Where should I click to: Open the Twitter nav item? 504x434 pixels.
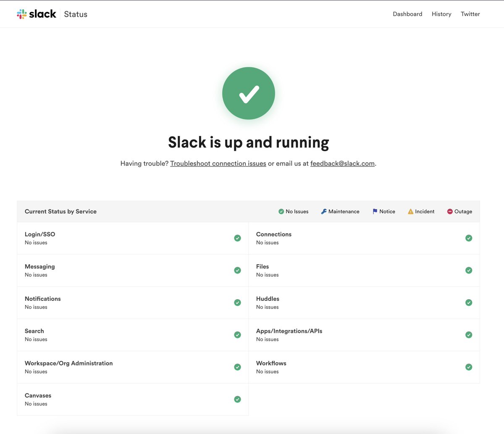470,14
